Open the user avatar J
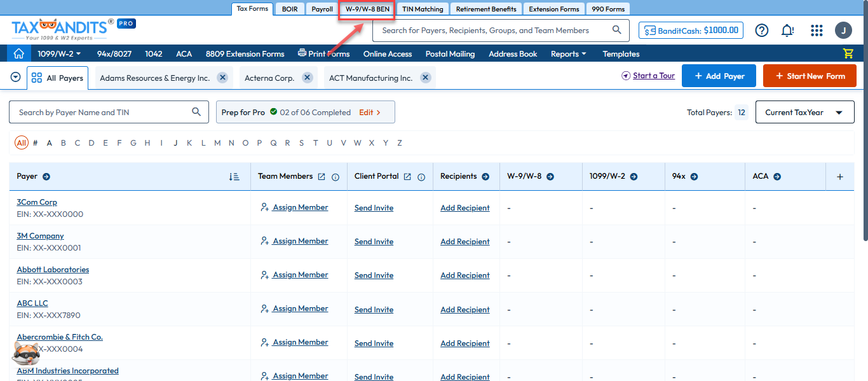868x381 pixels. coord(843,30)
